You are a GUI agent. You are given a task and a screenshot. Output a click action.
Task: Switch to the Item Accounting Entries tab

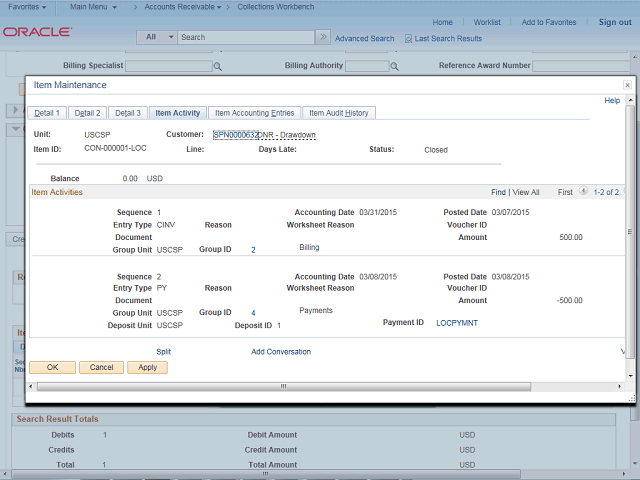[254, 113]
